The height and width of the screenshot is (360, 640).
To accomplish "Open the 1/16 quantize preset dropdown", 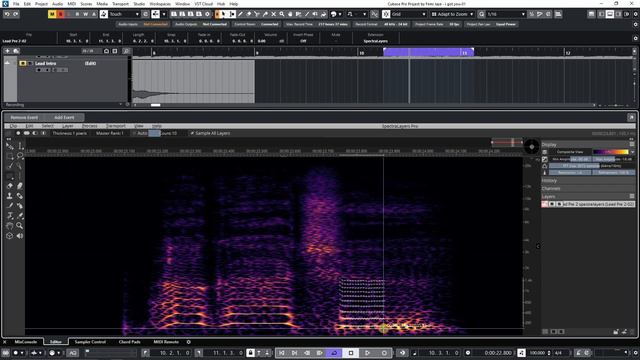I will tap(506, 14).
